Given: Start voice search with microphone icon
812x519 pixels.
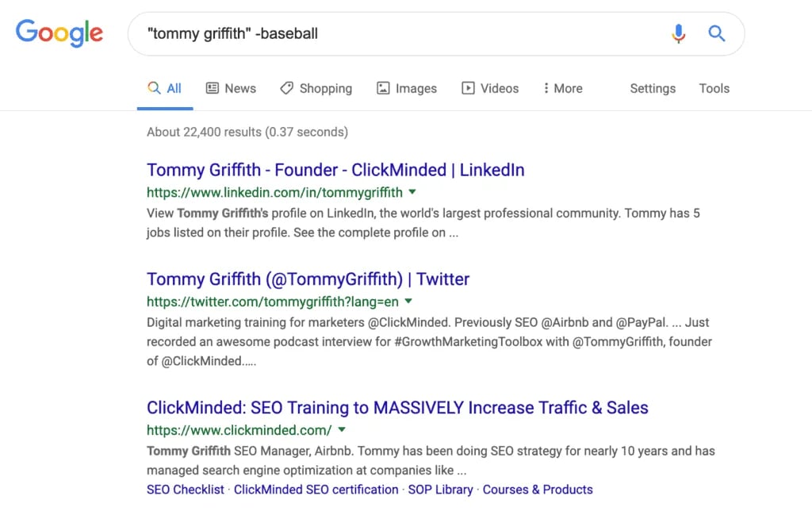Looking at the screenshot, I should pos(679,33).
